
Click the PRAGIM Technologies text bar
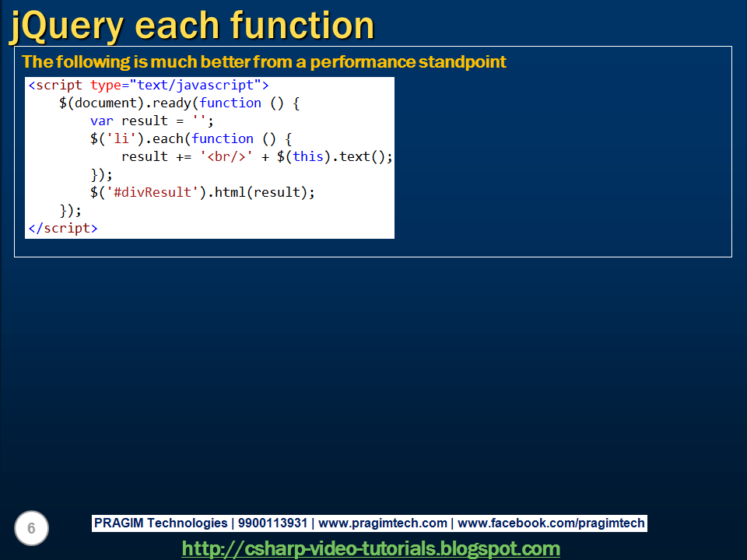click(163, 523)
